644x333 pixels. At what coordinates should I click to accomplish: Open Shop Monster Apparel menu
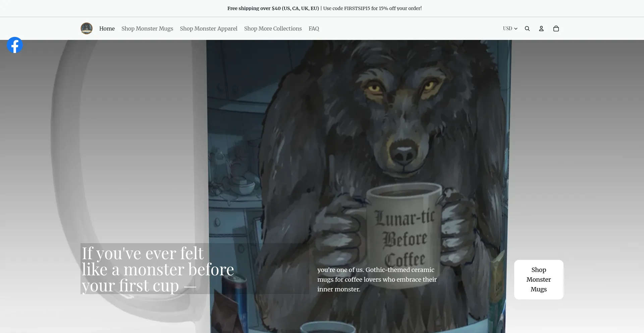click(x=209, y=29)
